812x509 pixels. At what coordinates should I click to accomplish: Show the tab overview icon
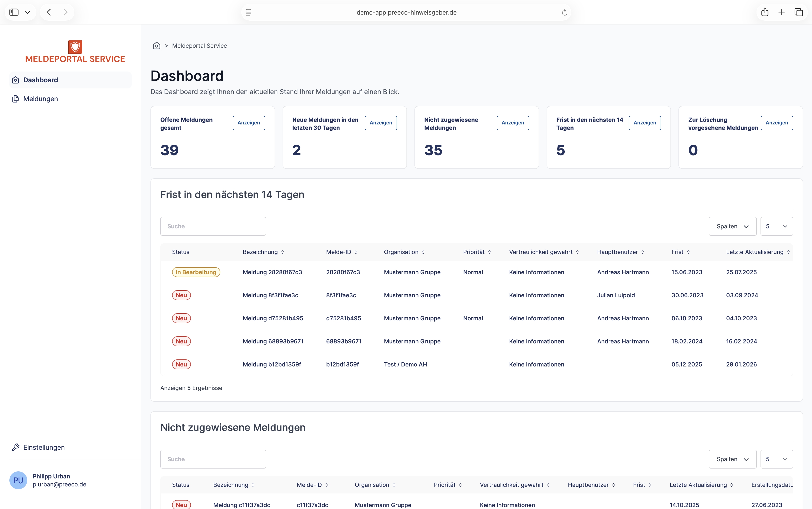[799, 12]
